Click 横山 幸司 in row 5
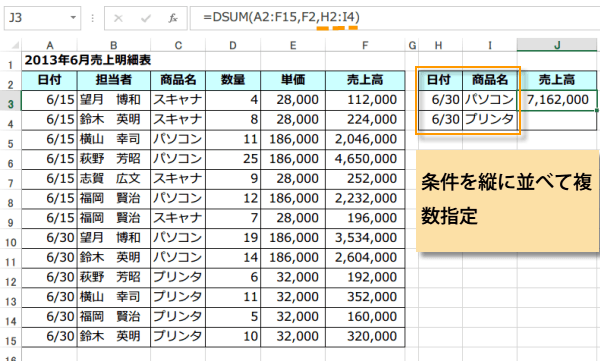The height and width of the screenshot is (361, 600). [114, 139]
